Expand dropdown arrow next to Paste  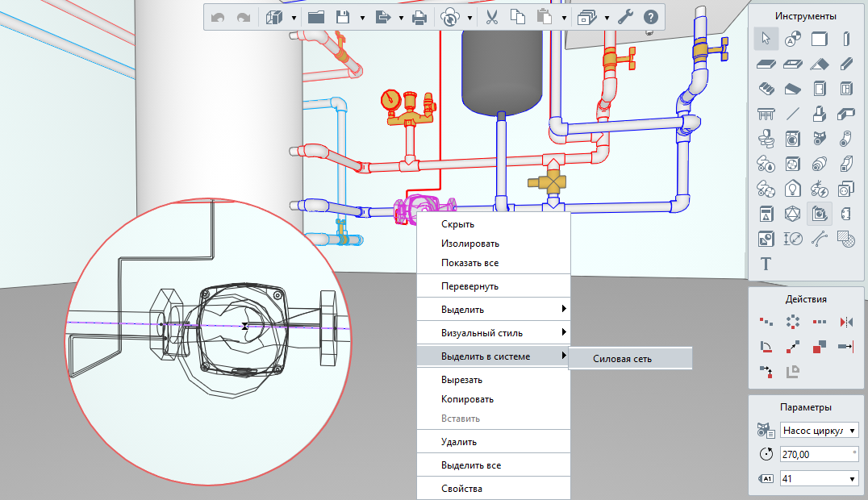click(564, 19)
